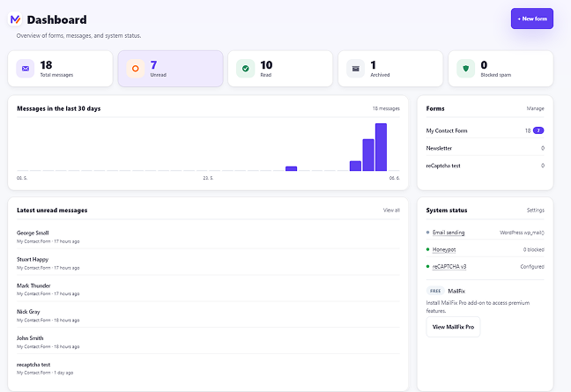Click the '18 messages' chart summary text
Viewport: 571px width, 392px height.
coord(386,108)
